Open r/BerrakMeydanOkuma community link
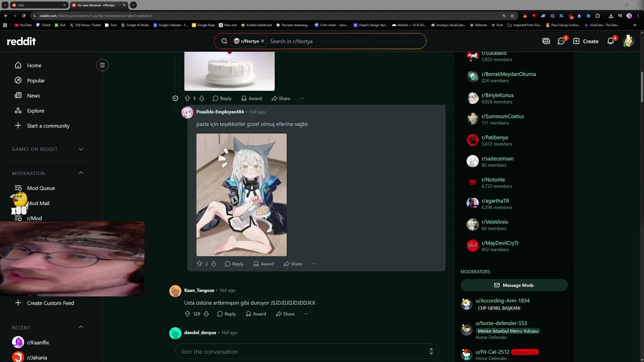Image resolution: width=644 pixels, height=362 pixels. click(x=508, y=74)
